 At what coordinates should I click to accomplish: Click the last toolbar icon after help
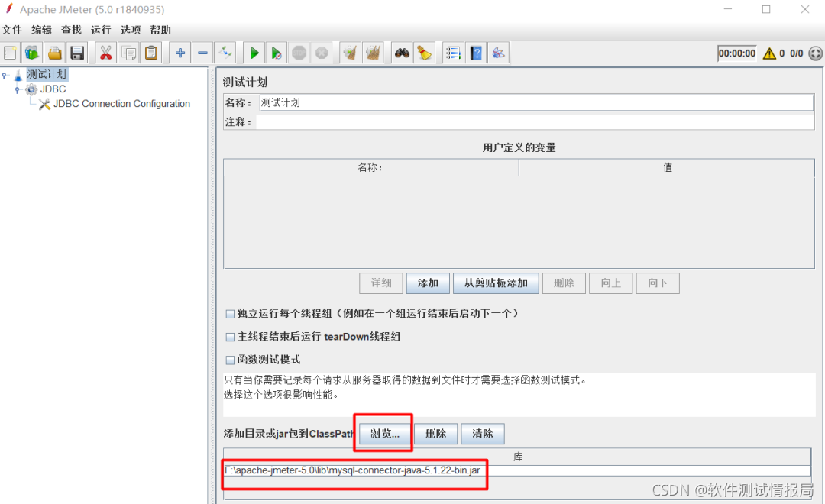tap(498, 53)
